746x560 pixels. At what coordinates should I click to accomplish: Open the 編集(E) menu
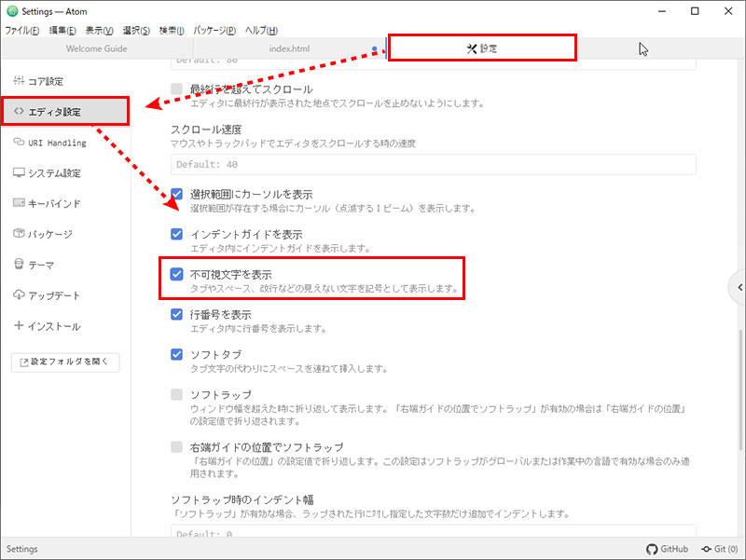coord(62,31)
